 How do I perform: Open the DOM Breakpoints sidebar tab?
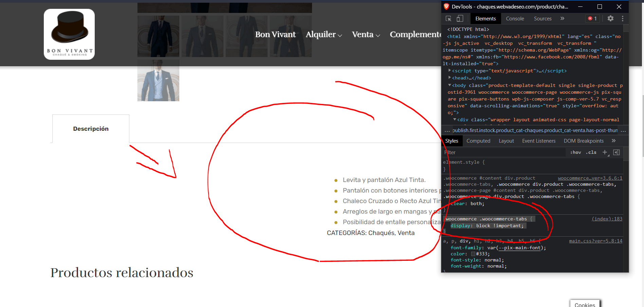coord(584,141)
